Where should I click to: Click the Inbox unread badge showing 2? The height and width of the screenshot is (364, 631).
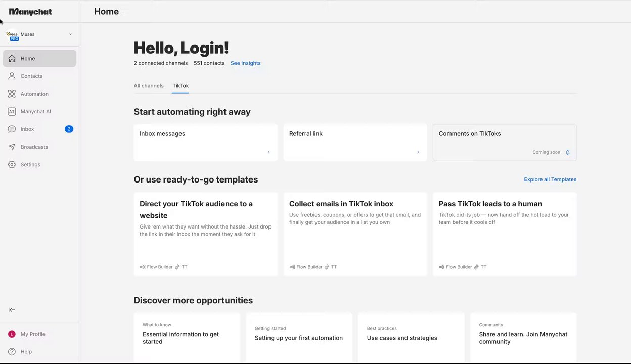pyautogui.click(x=69, y=129)
